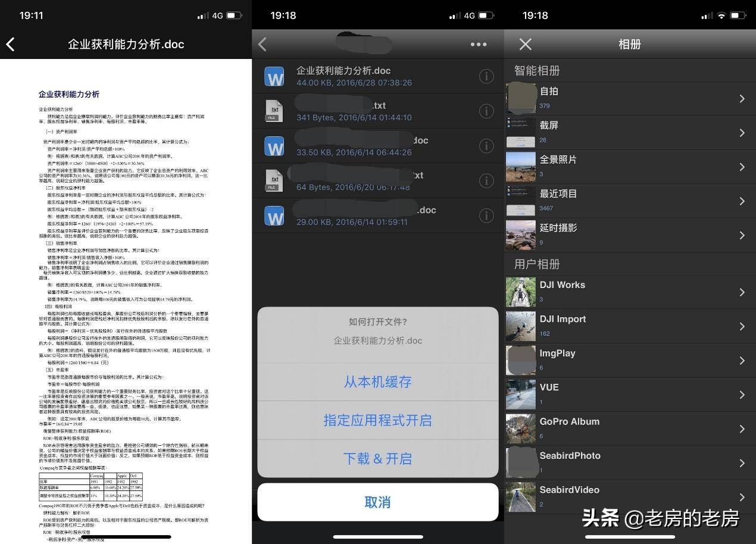Tap the info icon next to the 64-byte txt file

486,180
